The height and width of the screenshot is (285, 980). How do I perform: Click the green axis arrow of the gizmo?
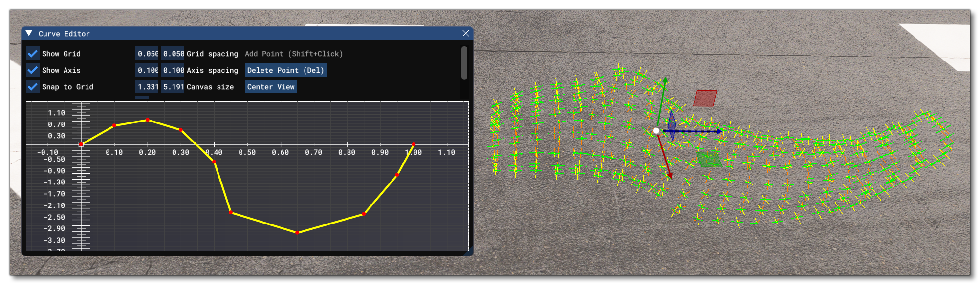[x=664, y=81]
